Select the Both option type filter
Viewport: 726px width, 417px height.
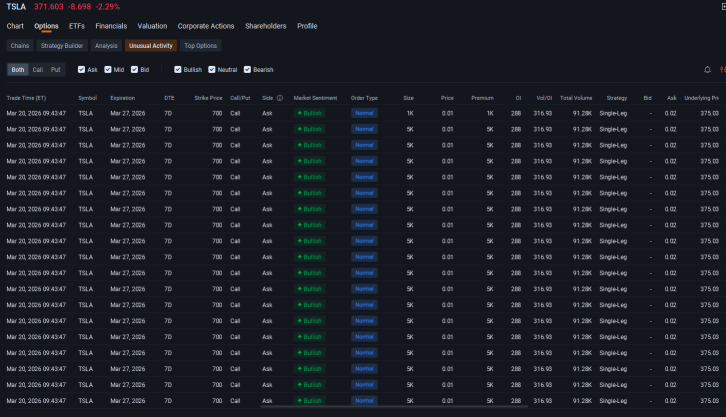coord(18,69)
